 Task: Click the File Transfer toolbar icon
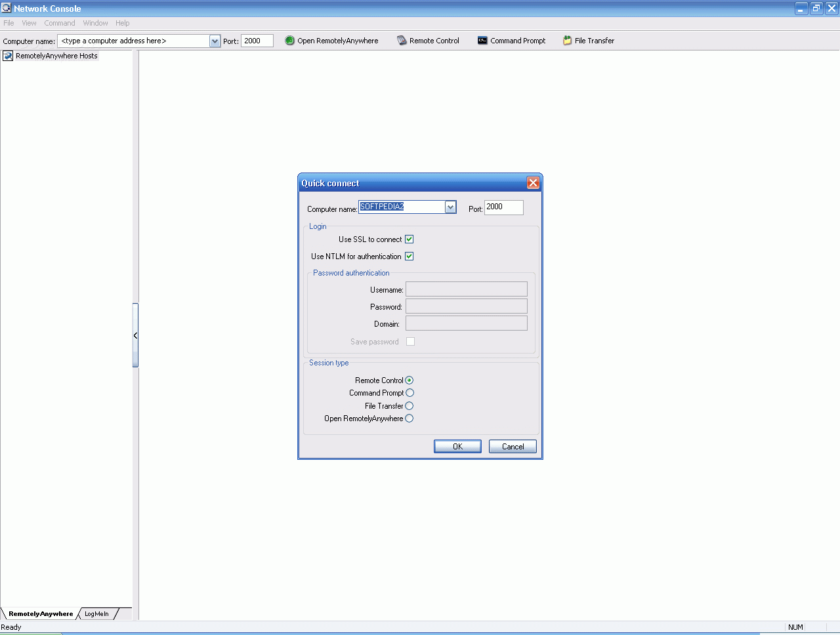[x=567, y=41]
